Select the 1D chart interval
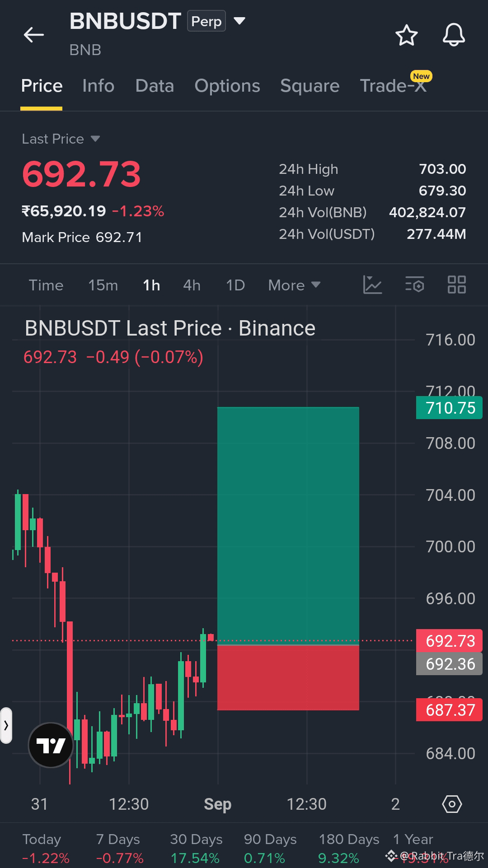This screenshot has height=868, width=488. (235, 285)
